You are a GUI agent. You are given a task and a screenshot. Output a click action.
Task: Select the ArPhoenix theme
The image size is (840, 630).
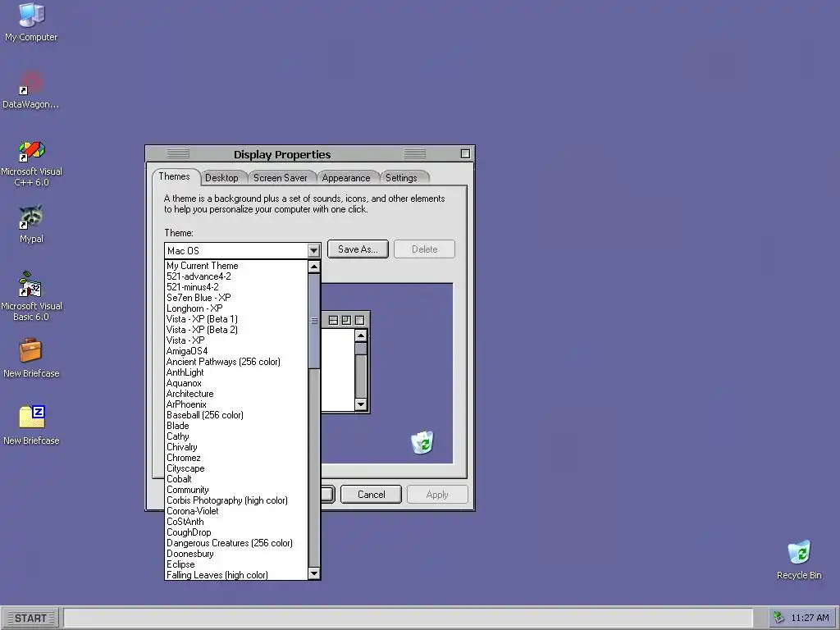click(x=236, y=404)
